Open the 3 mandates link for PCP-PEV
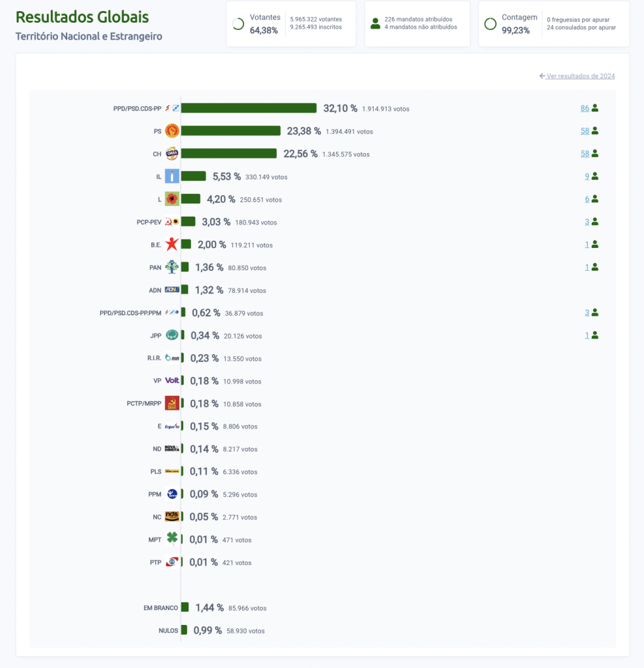The width and height of the screenshot is (644, 668). click(587, 222)
